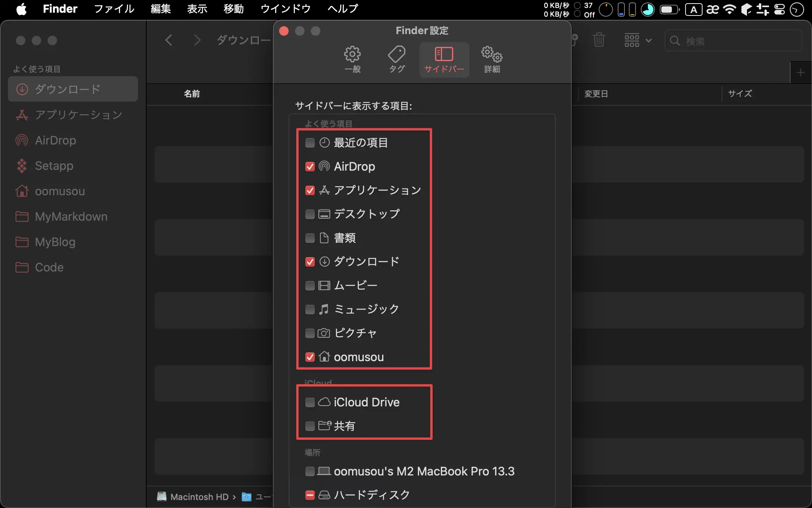Uncheck the AirDrop checkbox in settings
Screen dimensions: 812x508
(x=310, y=167)
